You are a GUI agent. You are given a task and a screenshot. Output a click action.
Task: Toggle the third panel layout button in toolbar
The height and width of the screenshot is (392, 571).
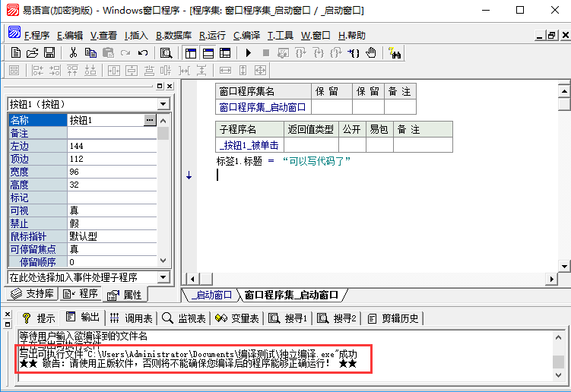click(x=225, y=52)
